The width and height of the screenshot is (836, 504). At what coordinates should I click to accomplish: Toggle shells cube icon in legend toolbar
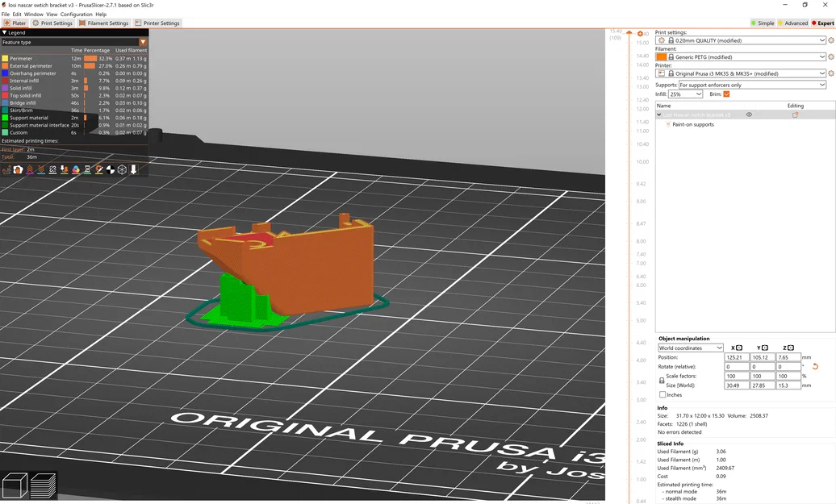click(122, 169)
